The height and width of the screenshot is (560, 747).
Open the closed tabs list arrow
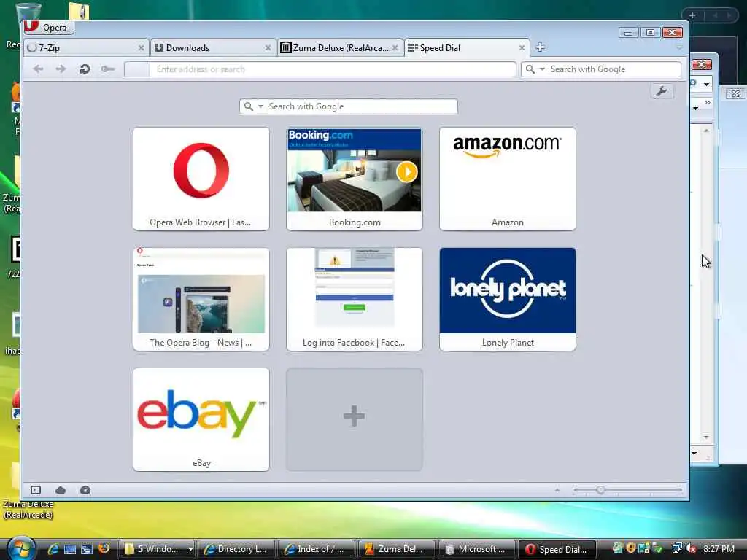[x=679, y=47]
